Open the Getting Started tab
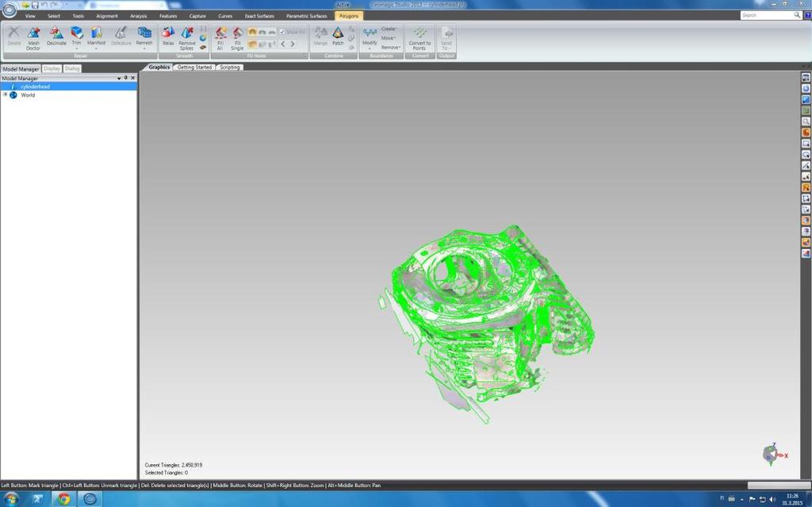Viewport: 812px width, 507px height. tap(194, 67)
